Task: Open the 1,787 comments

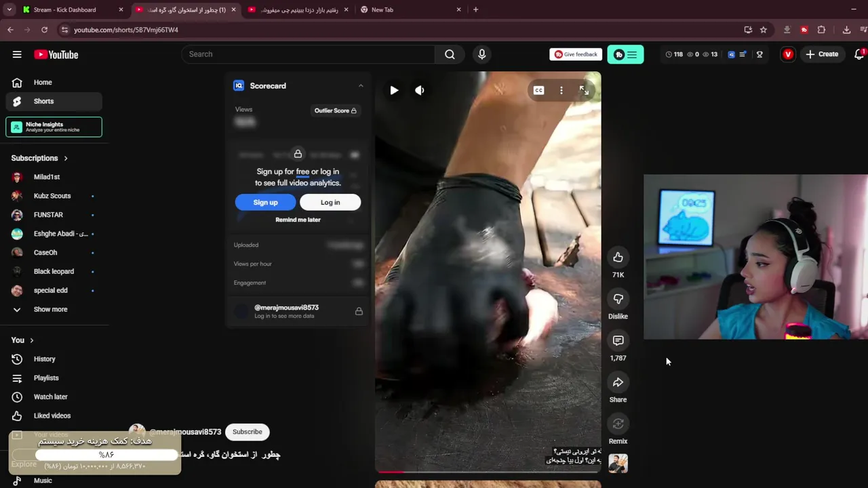Action: (618, 340)
